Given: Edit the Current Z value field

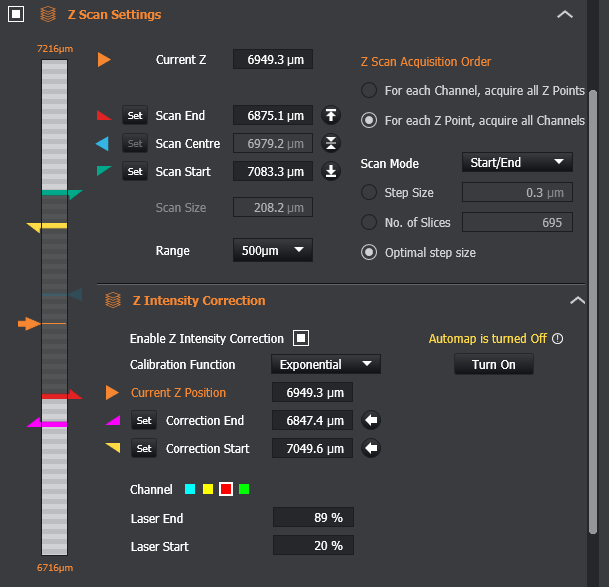Looking at the screenshot, I should (x=273, y=59).
